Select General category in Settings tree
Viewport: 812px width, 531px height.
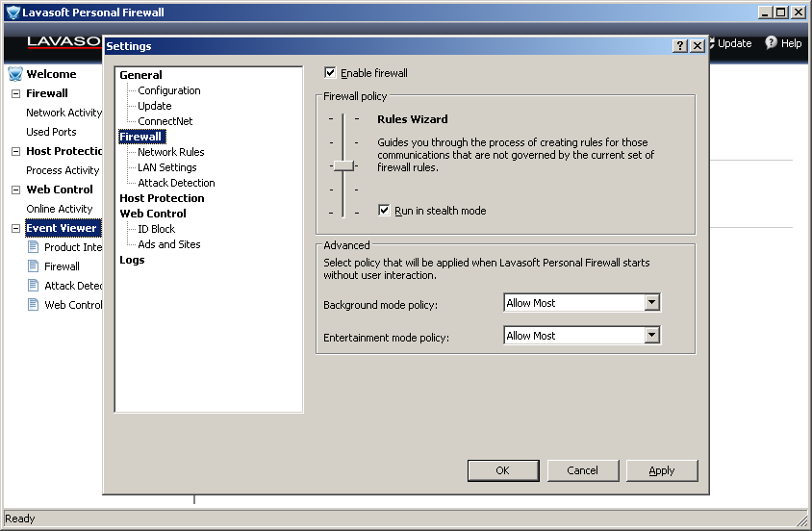140,75
